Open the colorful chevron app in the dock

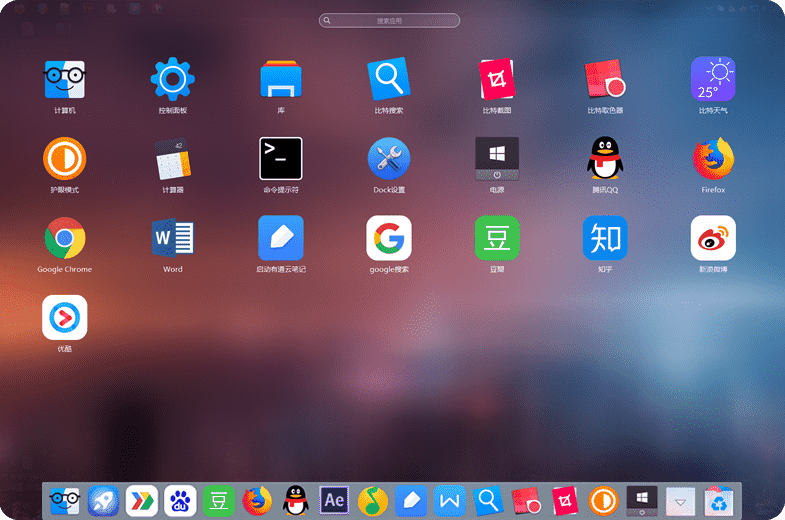pyautogui.click(x=142, y=500)
